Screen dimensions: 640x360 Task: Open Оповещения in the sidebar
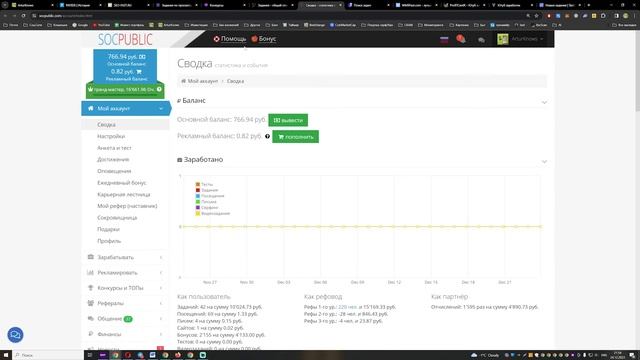tap(114, 171)
